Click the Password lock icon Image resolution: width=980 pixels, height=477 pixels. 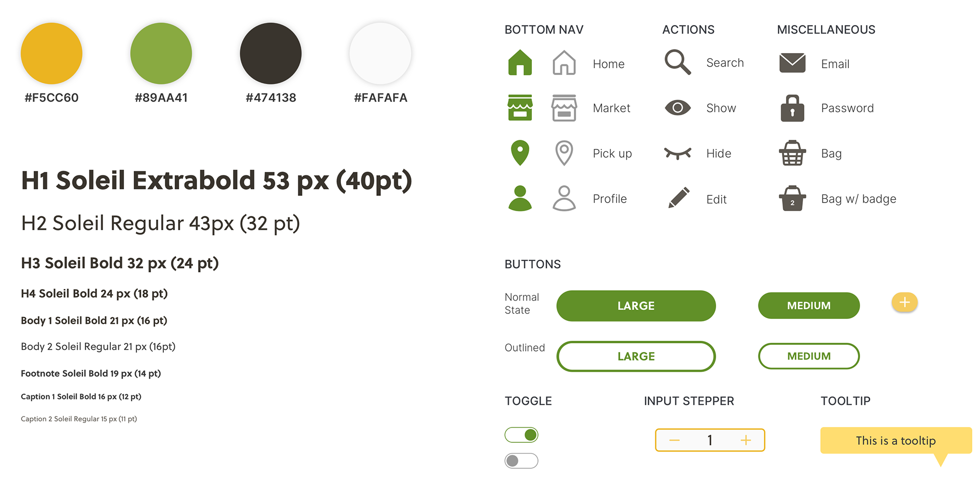pos(792,108)
